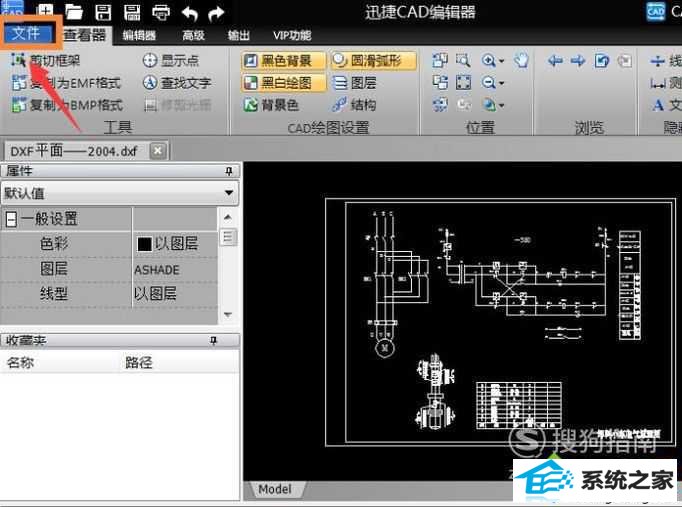682x507 pixels.
Task: Click the zoom-out magnifier icon
Action: [489, 83]
